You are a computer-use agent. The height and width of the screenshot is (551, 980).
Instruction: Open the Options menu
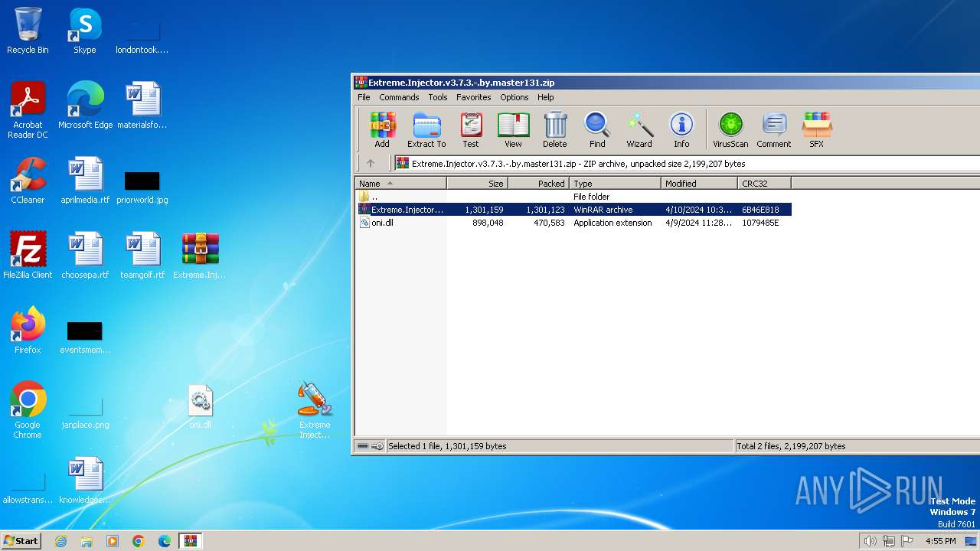pos(514,97)
